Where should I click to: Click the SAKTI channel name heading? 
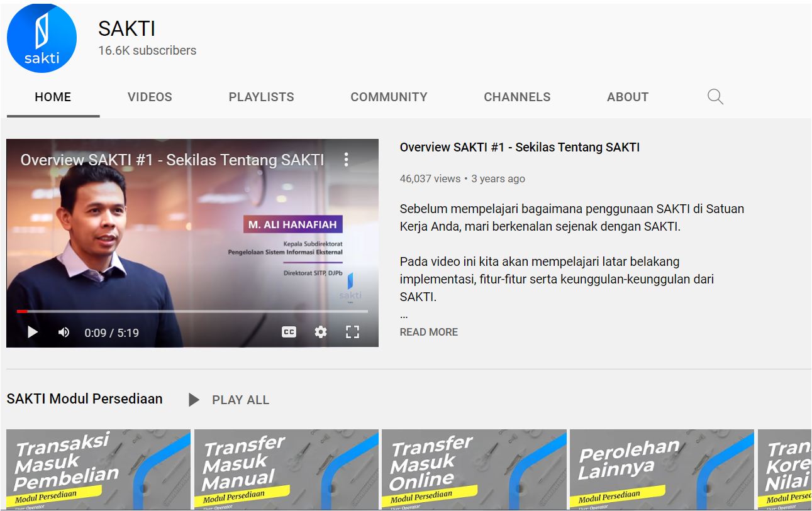pos(126,28)
